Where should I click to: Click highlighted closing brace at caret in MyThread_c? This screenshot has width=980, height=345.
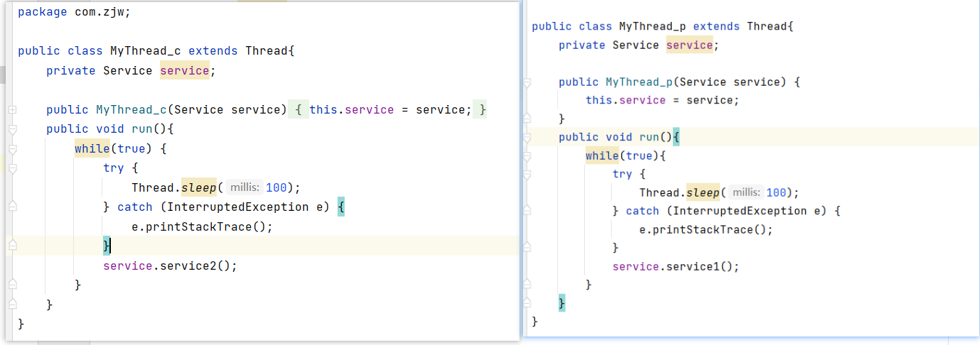click(x=107, y=246)
